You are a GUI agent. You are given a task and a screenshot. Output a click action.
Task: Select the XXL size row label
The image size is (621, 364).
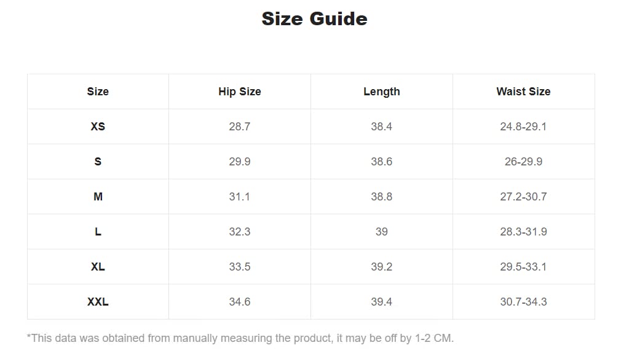point(98,302)
